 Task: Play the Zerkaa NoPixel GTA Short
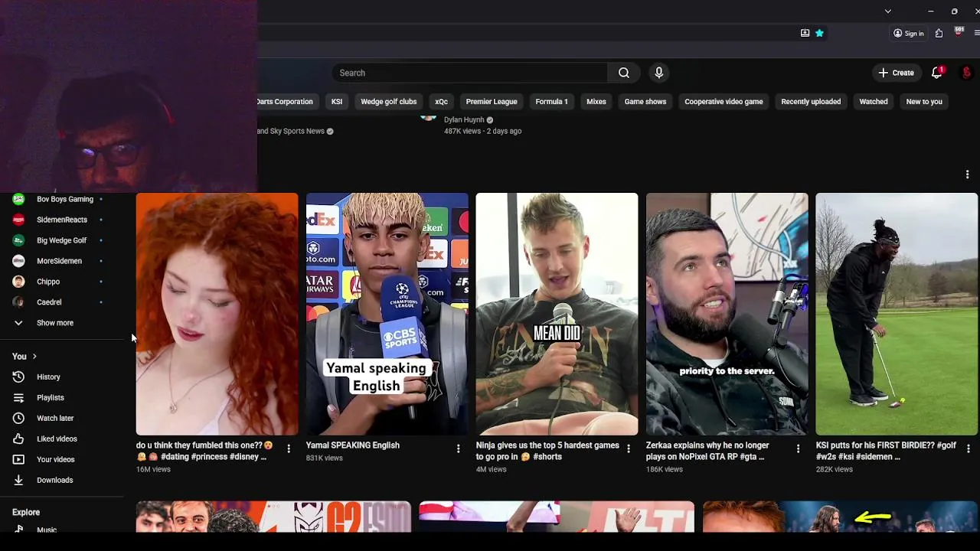727,314
